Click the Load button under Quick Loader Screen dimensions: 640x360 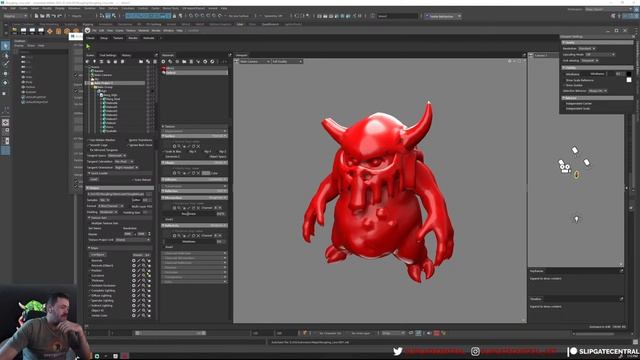(x=94, y=180)
